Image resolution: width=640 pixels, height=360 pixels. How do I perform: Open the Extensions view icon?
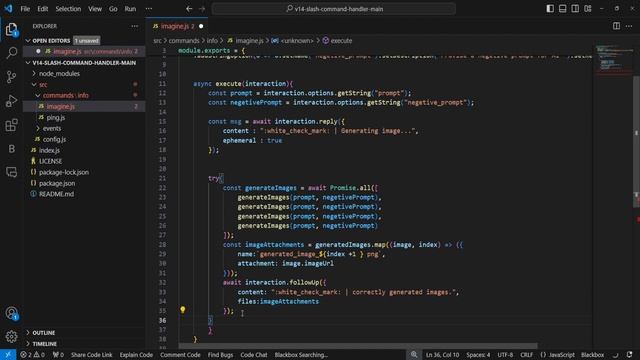[11, 125]
